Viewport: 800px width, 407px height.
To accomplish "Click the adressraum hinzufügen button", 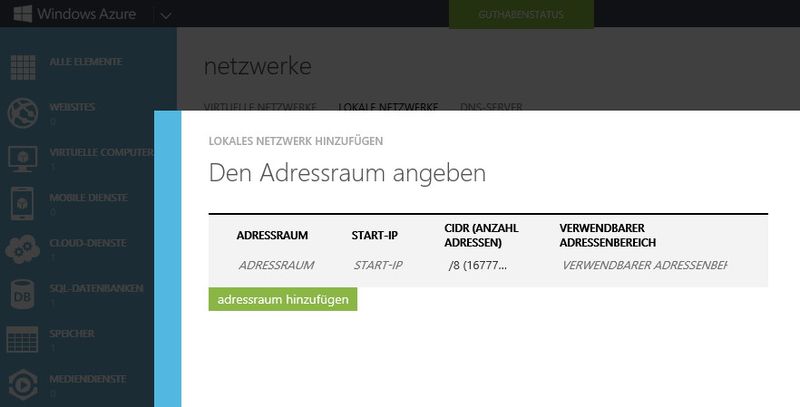I will coord(283,299).
